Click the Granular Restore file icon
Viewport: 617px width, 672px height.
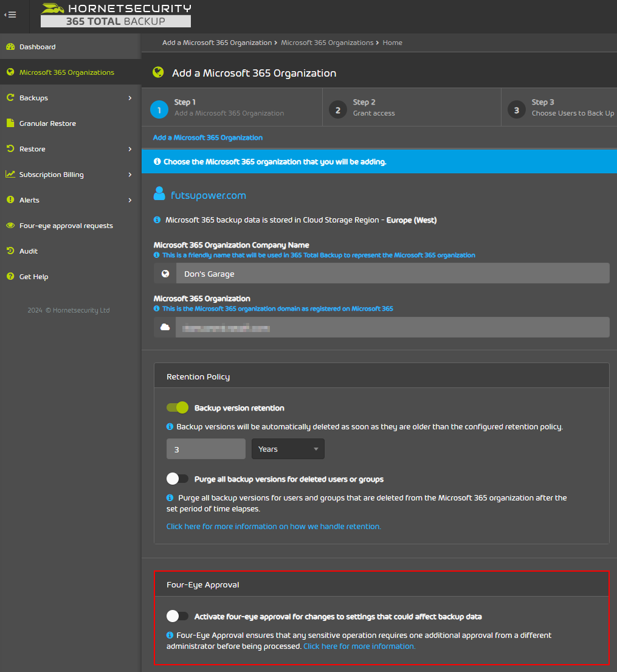(x=10, y=123)
